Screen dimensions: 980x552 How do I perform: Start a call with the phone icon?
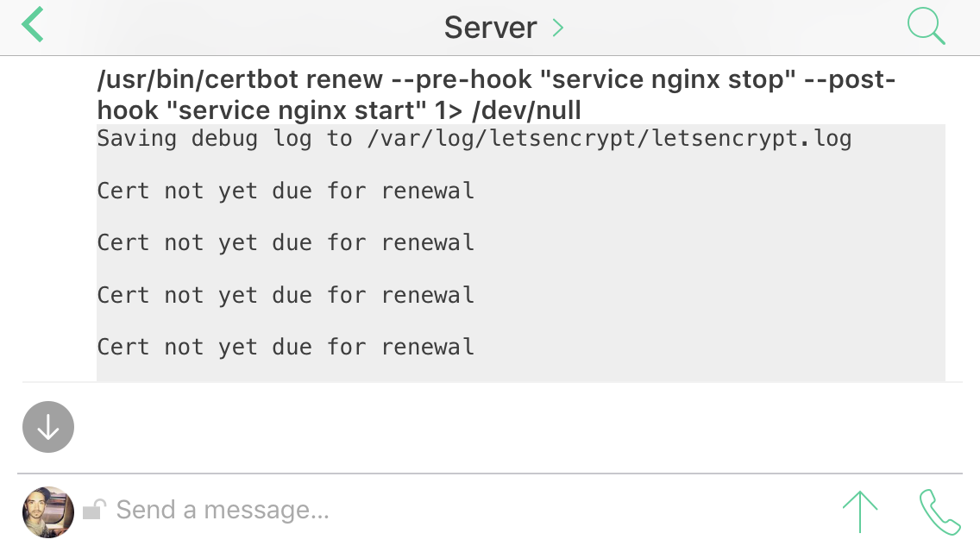point(939,511)
